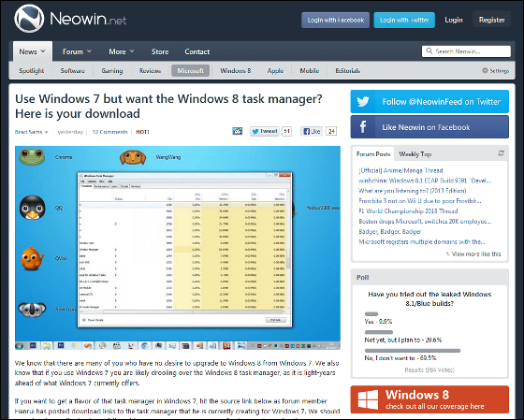This screenshot has width=524, height=420.
Task: Open win8china Windows 8.1 Build 9391 thread
Action: (425, 181)
